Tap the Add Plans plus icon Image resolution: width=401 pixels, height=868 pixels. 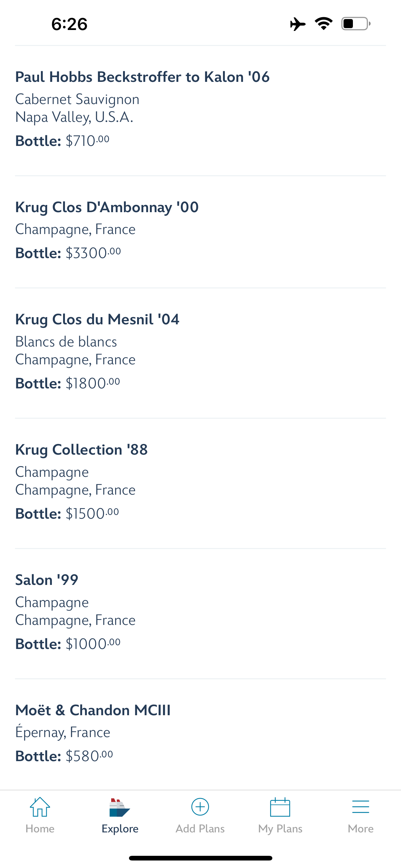coord(200,807)
